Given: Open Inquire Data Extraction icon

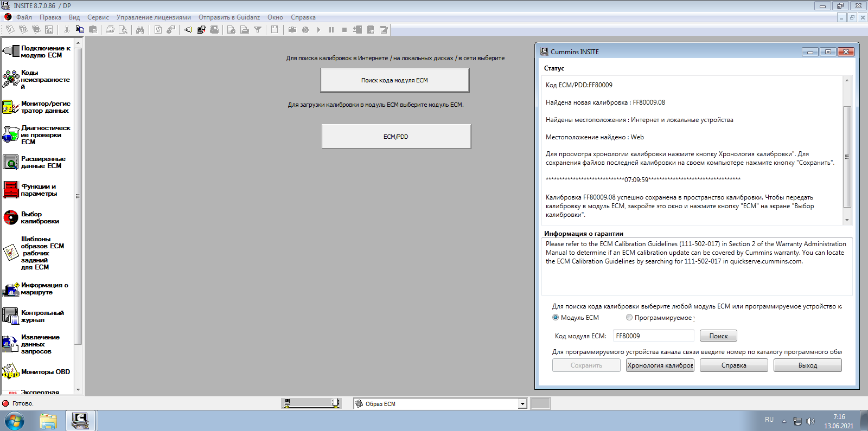Looking at the screenshot, I should (x=11, y=344).
